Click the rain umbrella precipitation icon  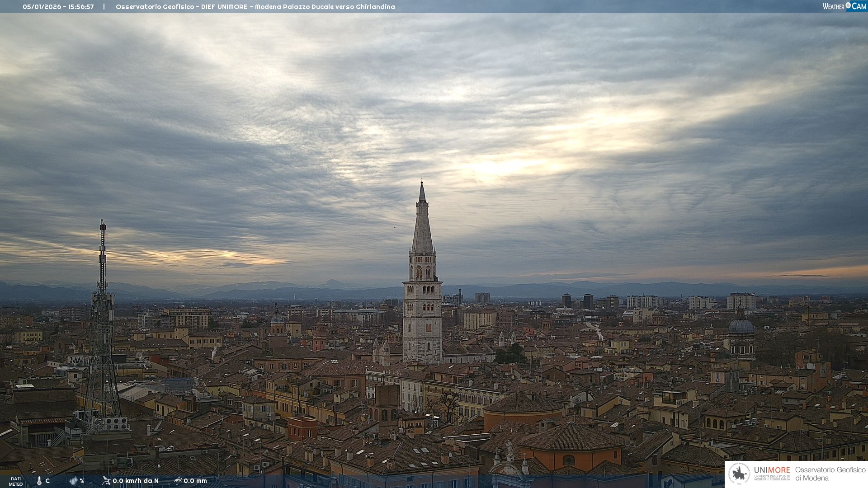coord(178,481)
